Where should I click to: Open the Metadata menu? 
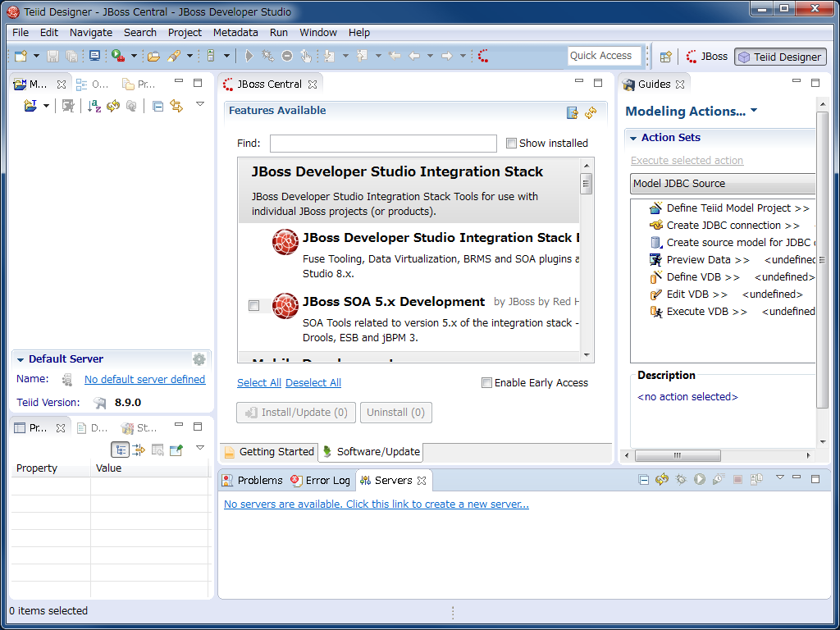coord(235,32)
